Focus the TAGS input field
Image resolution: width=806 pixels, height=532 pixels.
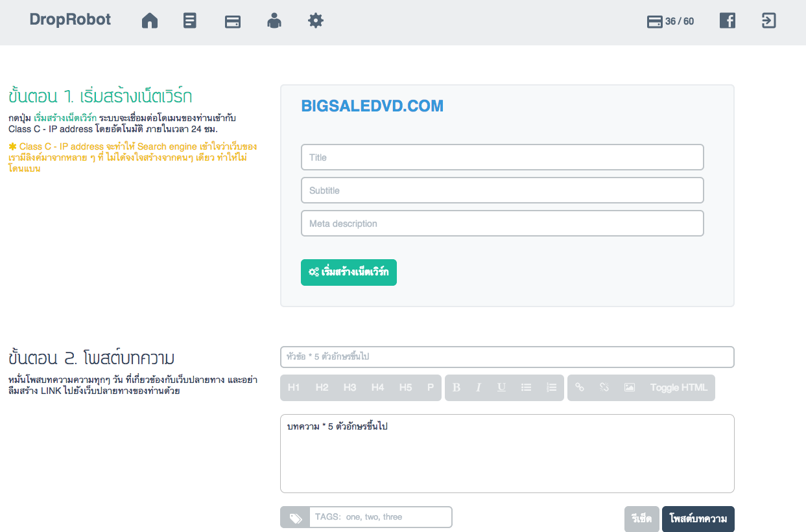pos(381,517)
